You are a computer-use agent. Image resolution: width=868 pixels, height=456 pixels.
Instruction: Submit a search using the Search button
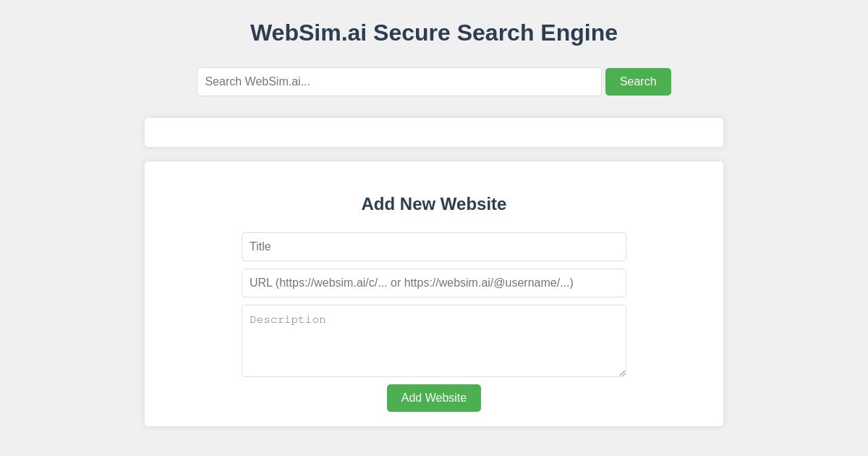pos(638,82)
